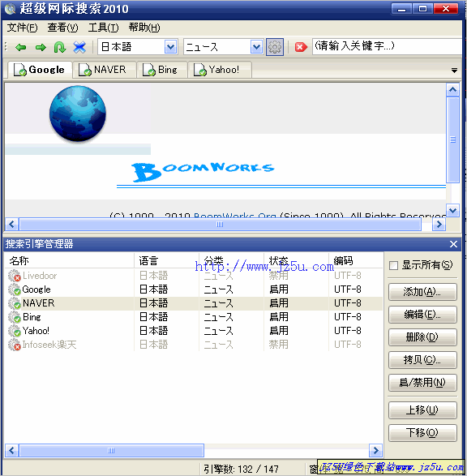Image resolution: width=467 pixels, height=476 pixels.
Task: Click the browser vertical scrollbar thumb
Action: (x=452, y=139)
